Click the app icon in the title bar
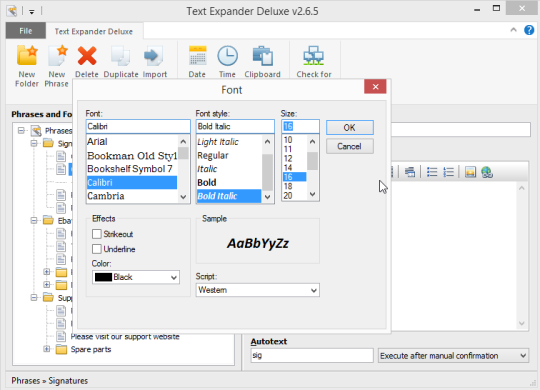This screenshot has width=540, height=390. [x=12, y=11]
